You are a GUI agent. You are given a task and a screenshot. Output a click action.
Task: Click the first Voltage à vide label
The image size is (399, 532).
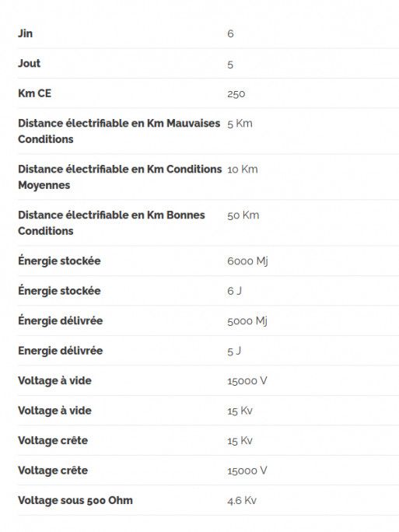tap(54, 380)
